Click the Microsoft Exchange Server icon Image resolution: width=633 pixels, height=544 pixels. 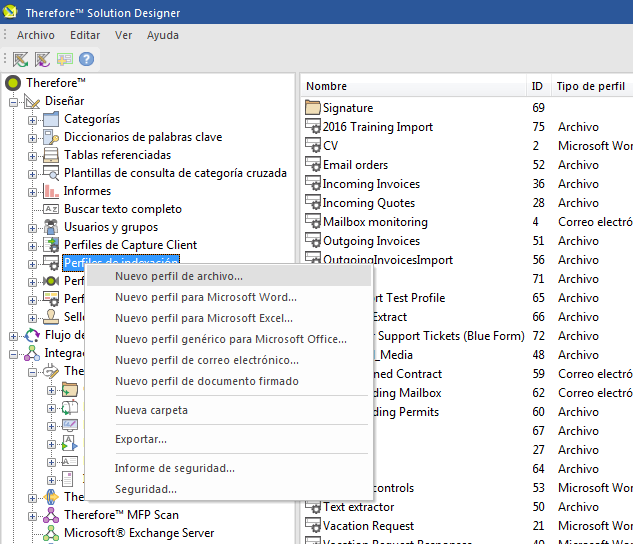pyautogui.click(x=51, y=533)
